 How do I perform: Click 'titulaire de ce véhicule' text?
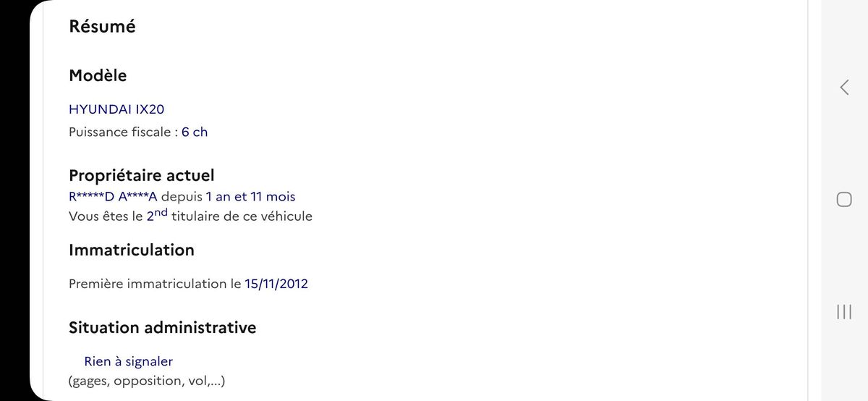[242, 216]
